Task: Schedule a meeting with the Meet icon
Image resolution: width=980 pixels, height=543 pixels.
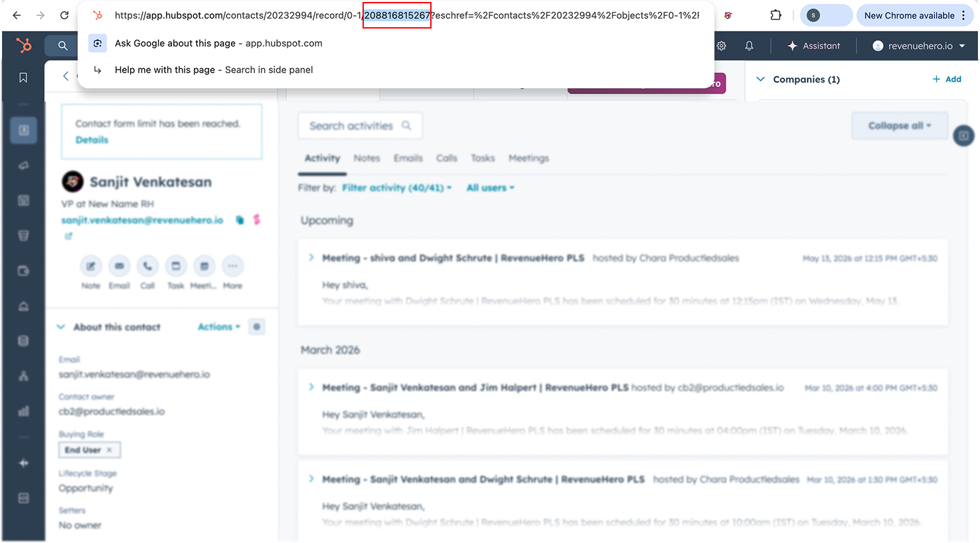Action: coord(204,267)
